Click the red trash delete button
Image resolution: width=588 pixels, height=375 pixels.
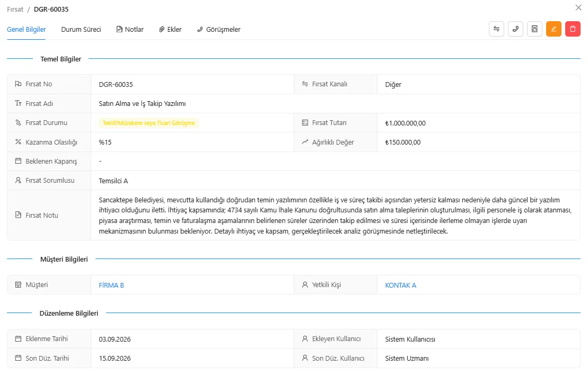pyautogui.click(x=573, y=29)
